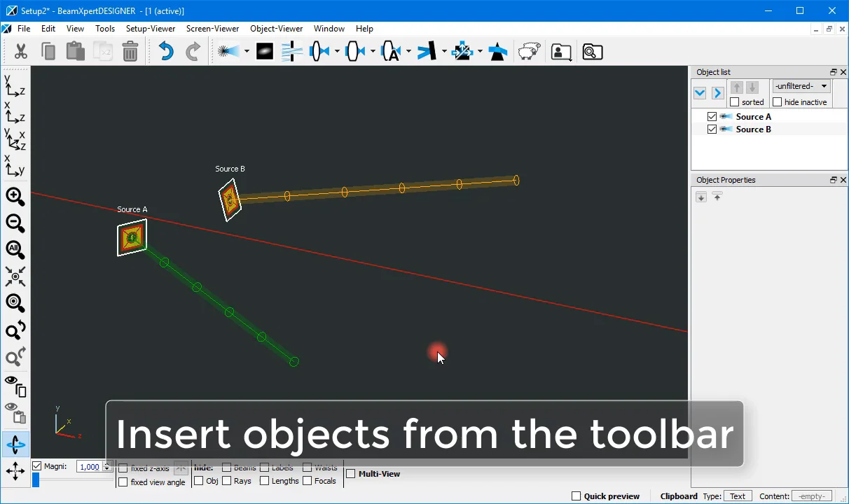Click the Delete trash can icon
The image size is (849, 504).
click(130, 52)
